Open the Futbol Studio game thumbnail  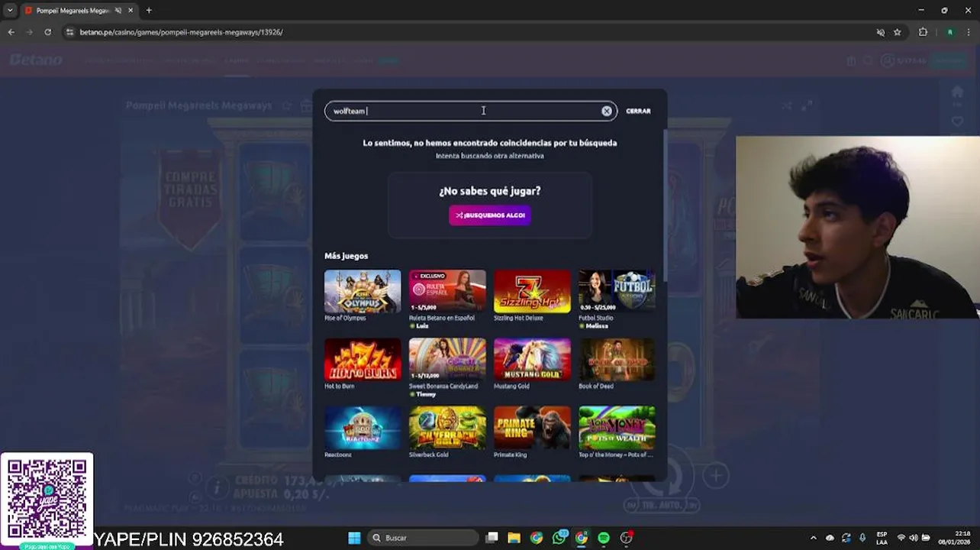[617, 291]
